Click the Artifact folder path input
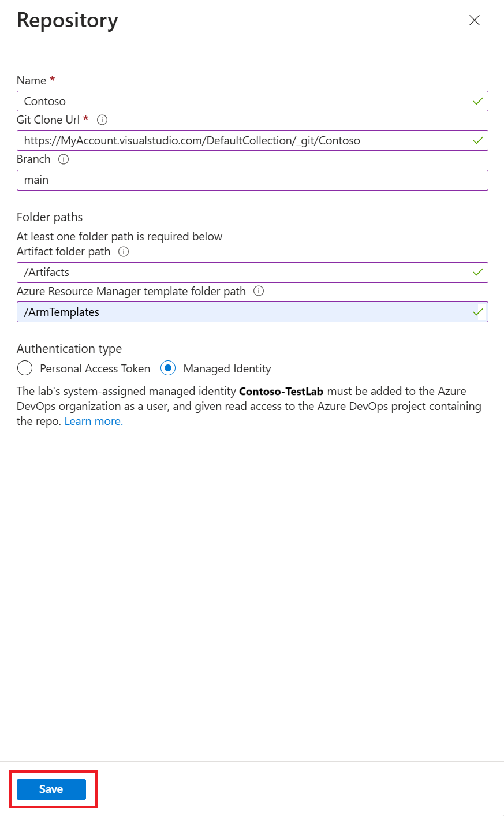 click(252, 273)
